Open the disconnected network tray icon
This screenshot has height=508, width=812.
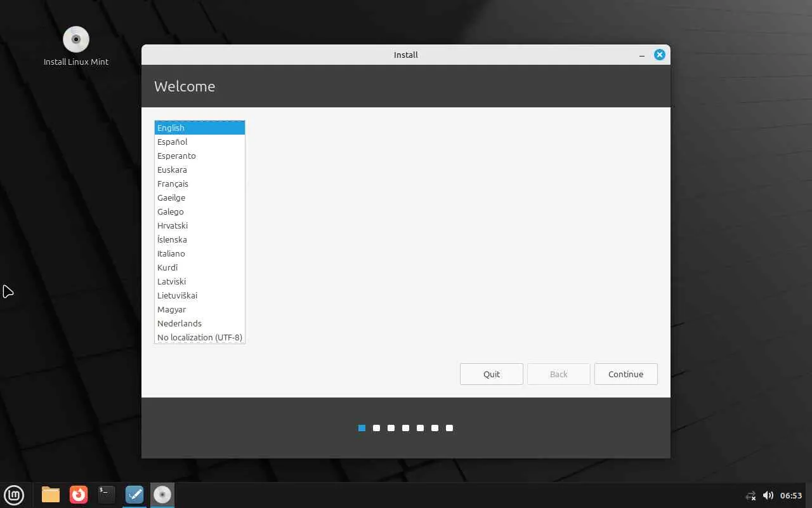[x=750, y=495]
